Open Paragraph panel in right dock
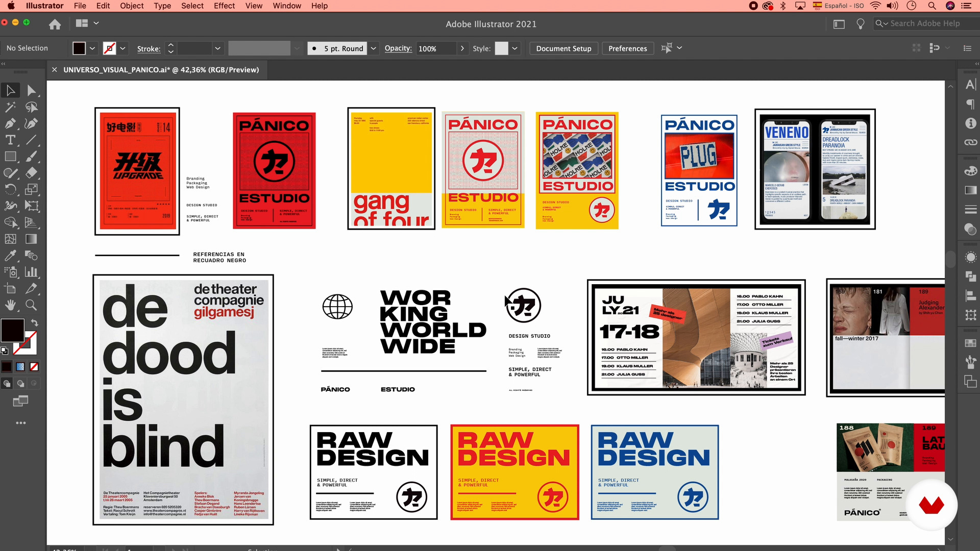The height and width of the screenshot is (551, 980). click(x=970, y=105)
